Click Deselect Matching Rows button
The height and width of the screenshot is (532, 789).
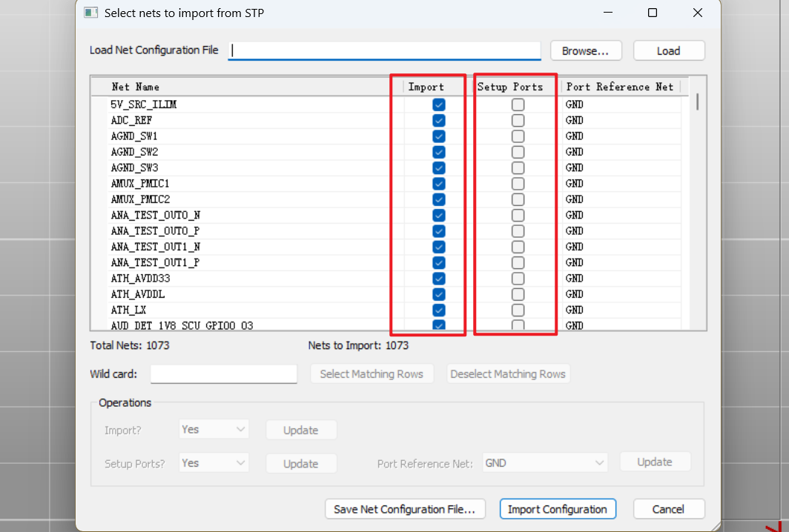coord(508,374)
